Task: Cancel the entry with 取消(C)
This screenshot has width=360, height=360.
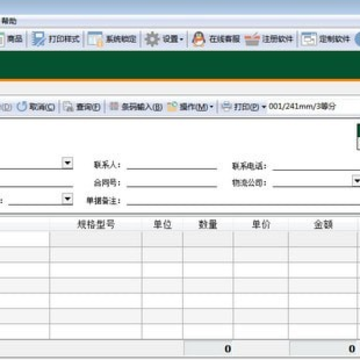Action: (x=36, y=107)
